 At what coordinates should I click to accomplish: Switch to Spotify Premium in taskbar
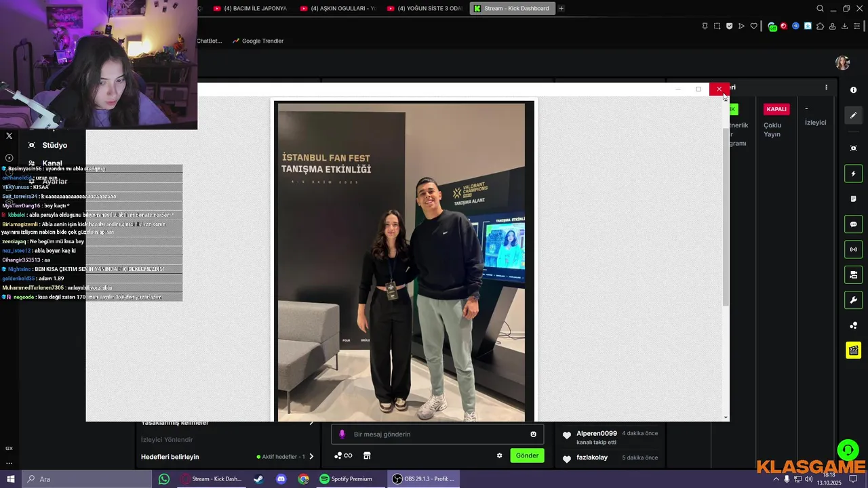coord(350,479)
